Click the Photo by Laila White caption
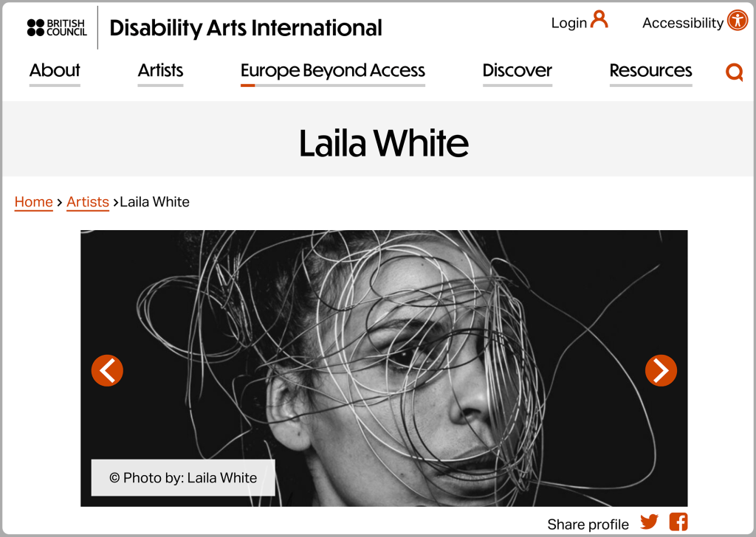The image size is (756, 537). (x=183, y=478)
